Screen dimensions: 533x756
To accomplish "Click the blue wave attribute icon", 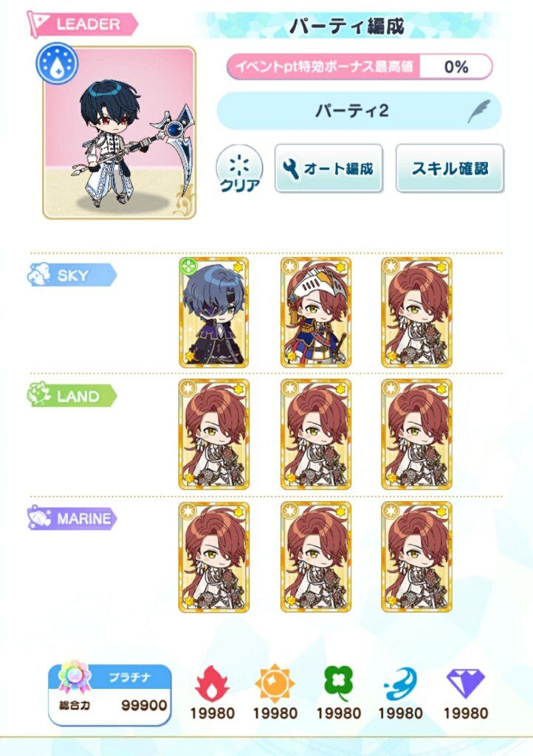I will coord(400,684).
